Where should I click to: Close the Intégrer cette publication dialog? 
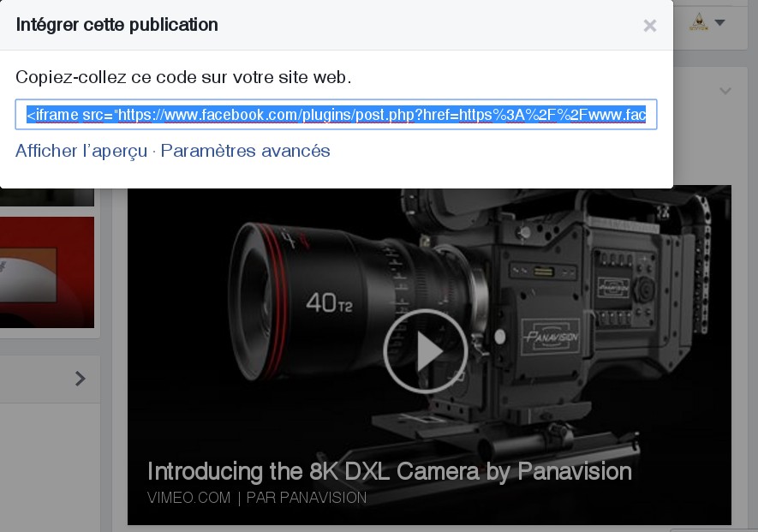[x=650, y=26]
